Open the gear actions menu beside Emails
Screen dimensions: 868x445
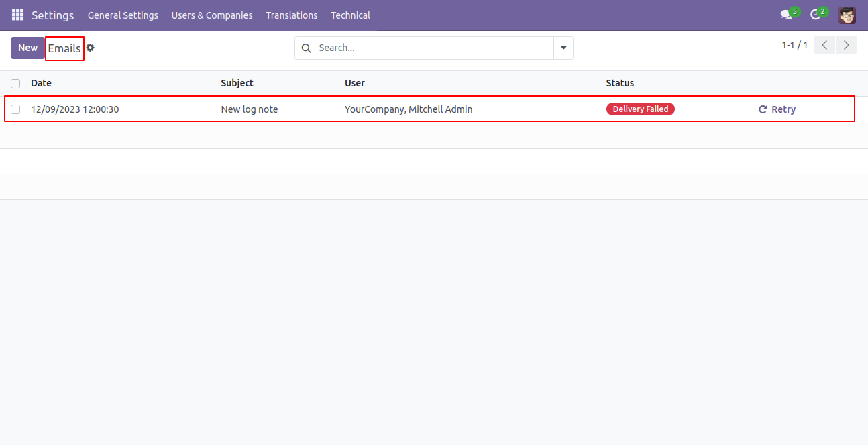click(91, 48)
